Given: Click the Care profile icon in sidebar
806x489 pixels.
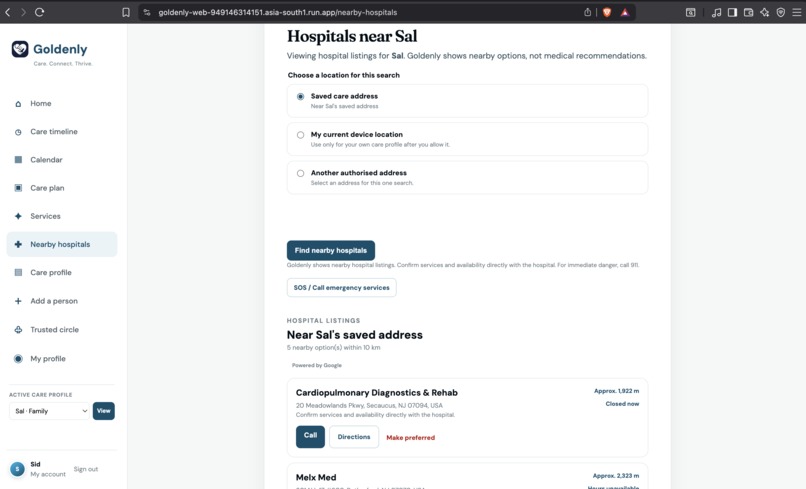Looking at the screenshot, I should (18, 273).
